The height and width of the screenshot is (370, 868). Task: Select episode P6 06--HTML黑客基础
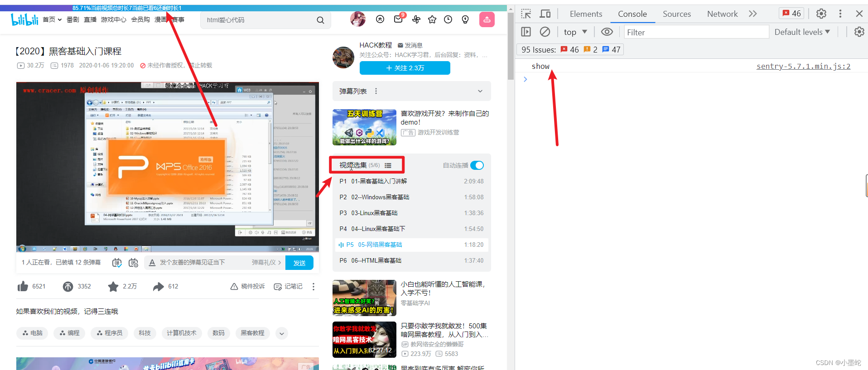click(411, 260)
